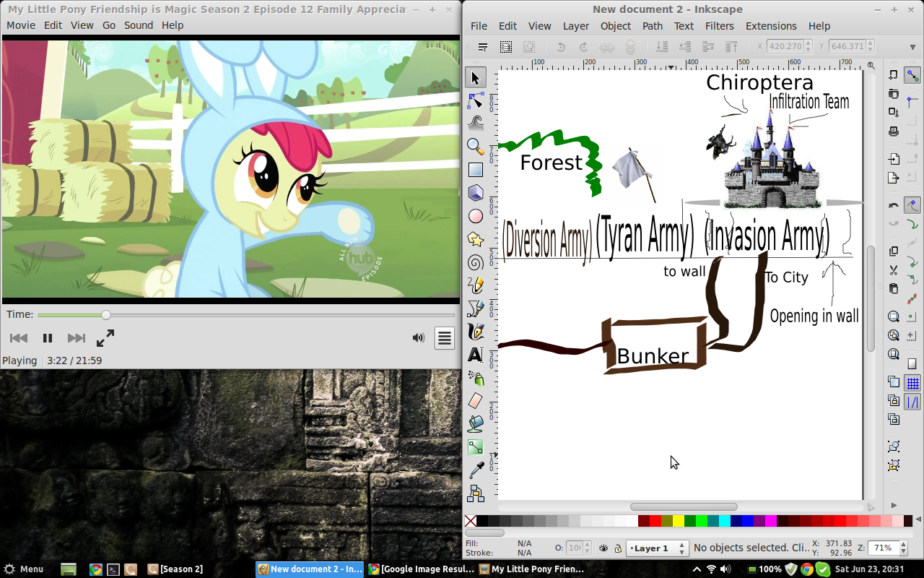Toggle Enable snapping button

(x=912, y=75)
